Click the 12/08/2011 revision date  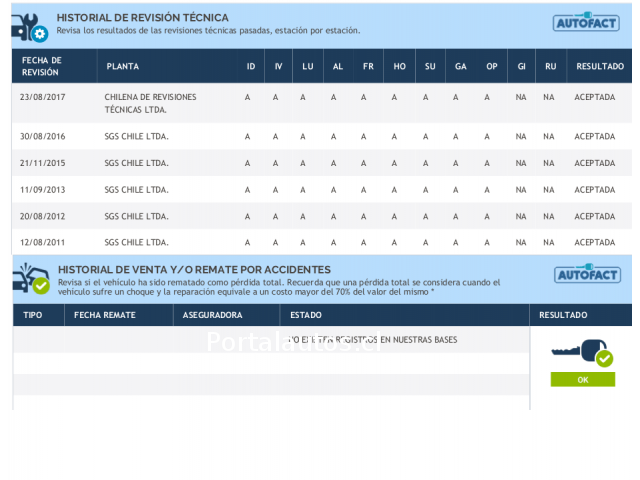(x=43, y=242)
